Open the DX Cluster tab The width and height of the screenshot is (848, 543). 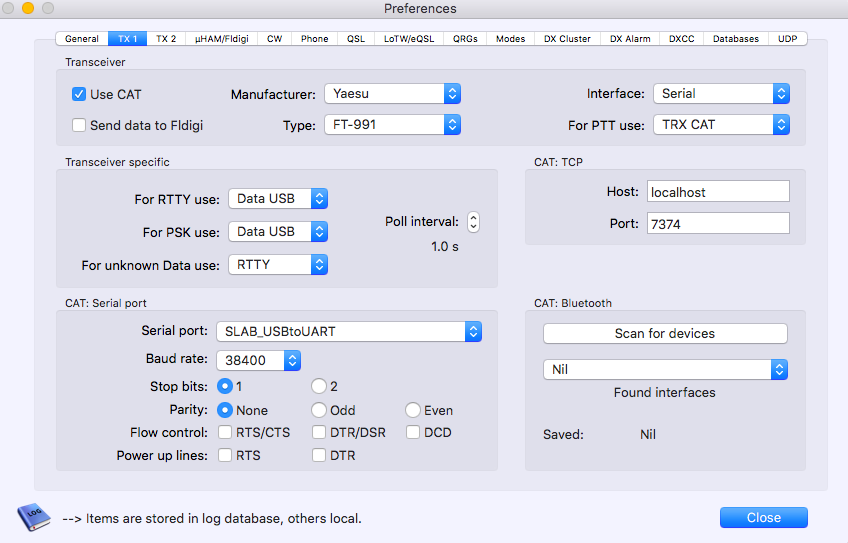point(567,38)
